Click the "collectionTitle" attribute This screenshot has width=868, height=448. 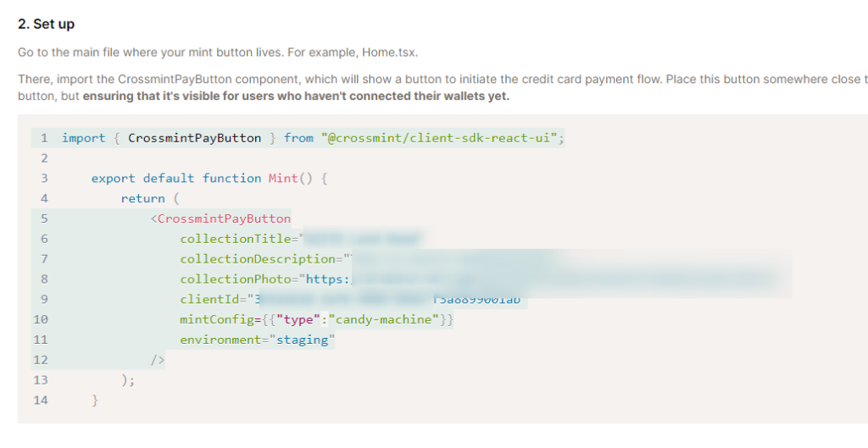[x=235, y=239]
